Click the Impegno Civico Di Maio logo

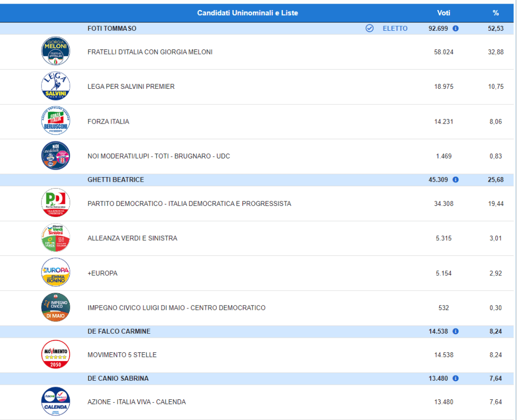(56, 307)
